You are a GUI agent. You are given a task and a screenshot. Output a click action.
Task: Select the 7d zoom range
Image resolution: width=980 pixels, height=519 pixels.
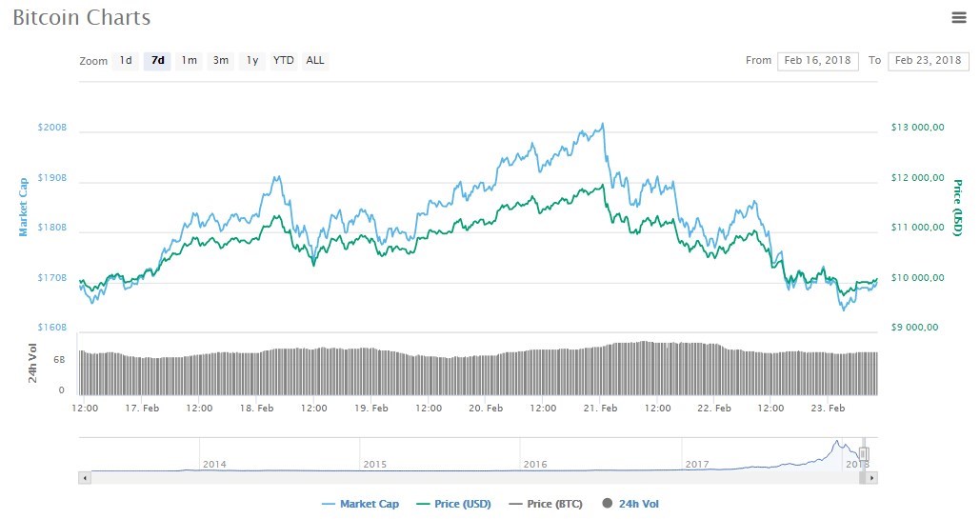157,61
